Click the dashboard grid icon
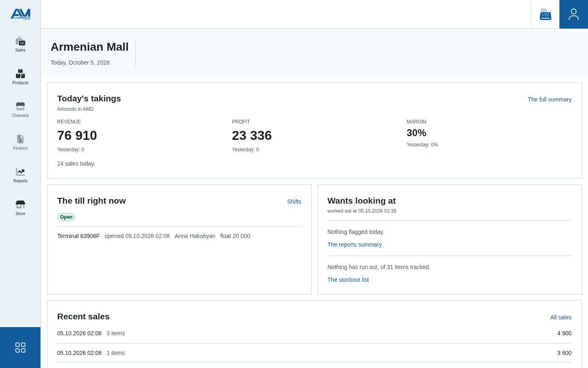The height and width of the screenshot is (368, 588). pos(20,348)
